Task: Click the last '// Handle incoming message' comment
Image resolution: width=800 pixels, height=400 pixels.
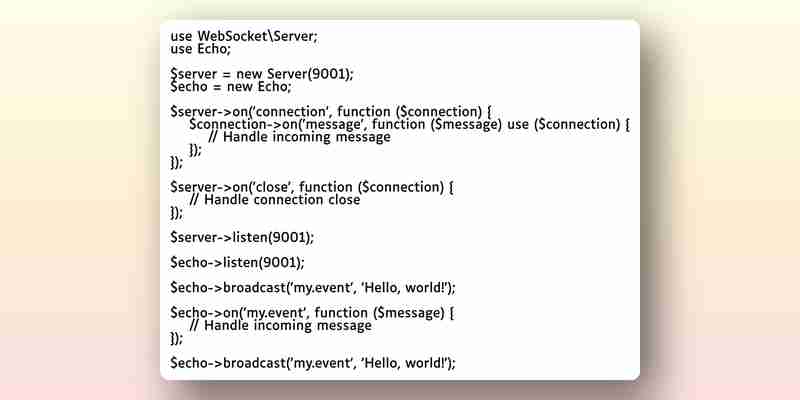Action: tap(281, 325)
